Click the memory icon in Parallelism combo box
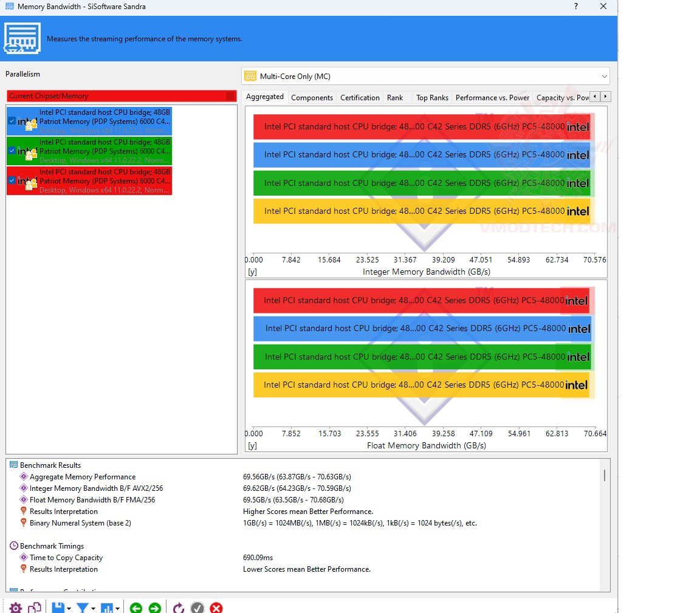This screenshot has width=700, height=613. tap(250, 77)
